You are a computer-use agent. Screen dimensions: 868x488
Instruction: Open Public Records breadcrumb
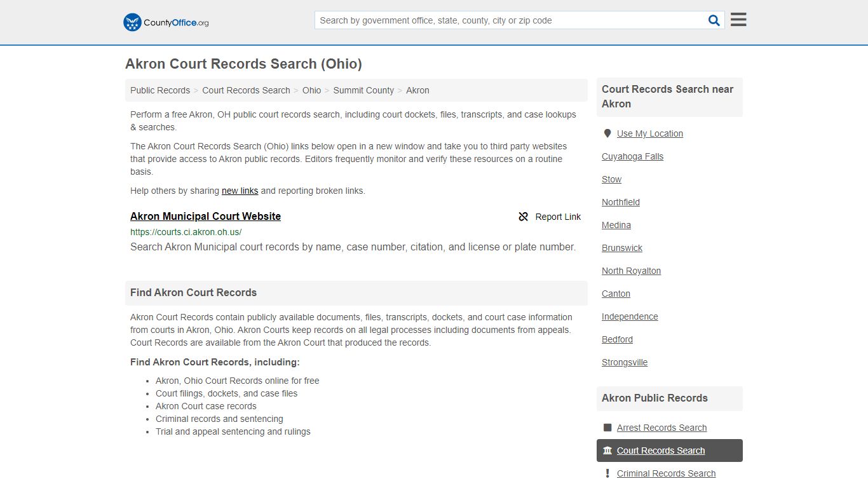(160, 90)
